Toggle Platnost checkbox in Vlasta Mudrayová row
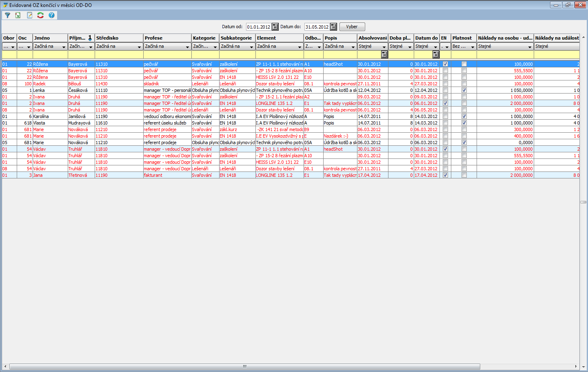Screen dimensions: 588x372 pos(464,123)
